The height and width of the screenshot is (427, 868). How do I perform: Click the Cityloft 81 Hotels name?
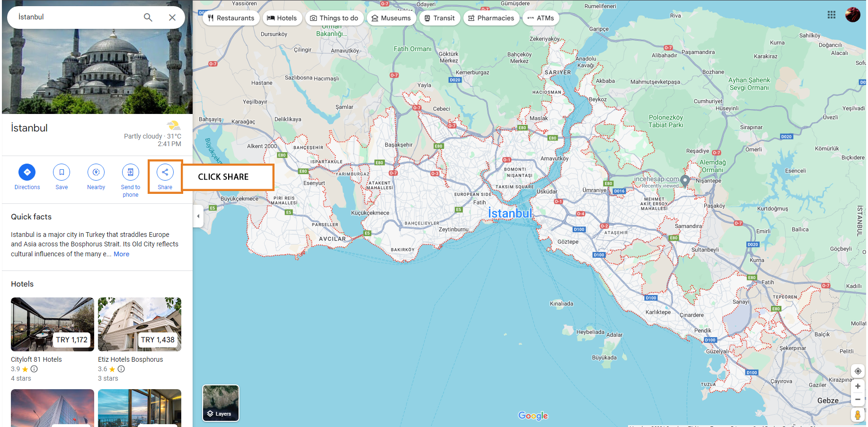[36, 359]
